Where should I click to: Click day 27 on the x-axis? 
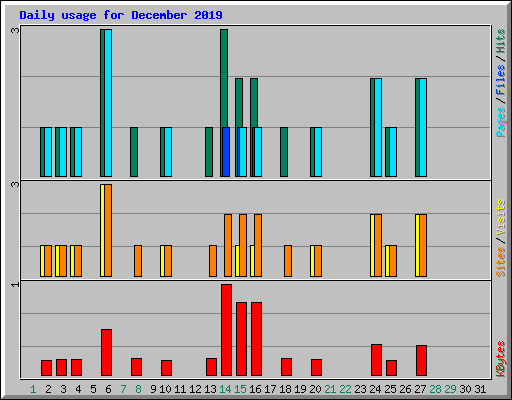coord(420,389)
